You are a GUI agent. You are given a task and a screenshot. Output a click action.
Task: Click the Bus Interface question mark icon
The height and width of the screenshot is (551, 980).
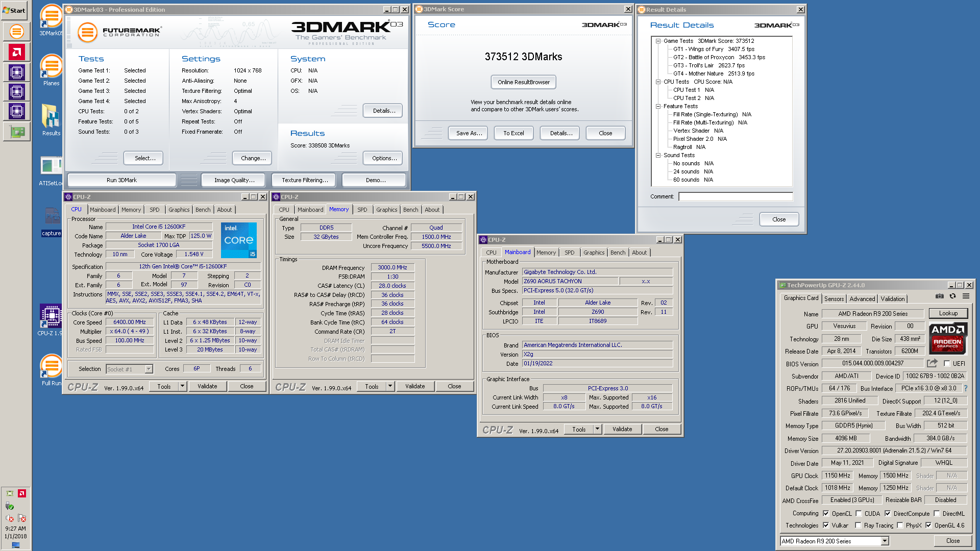965,388
